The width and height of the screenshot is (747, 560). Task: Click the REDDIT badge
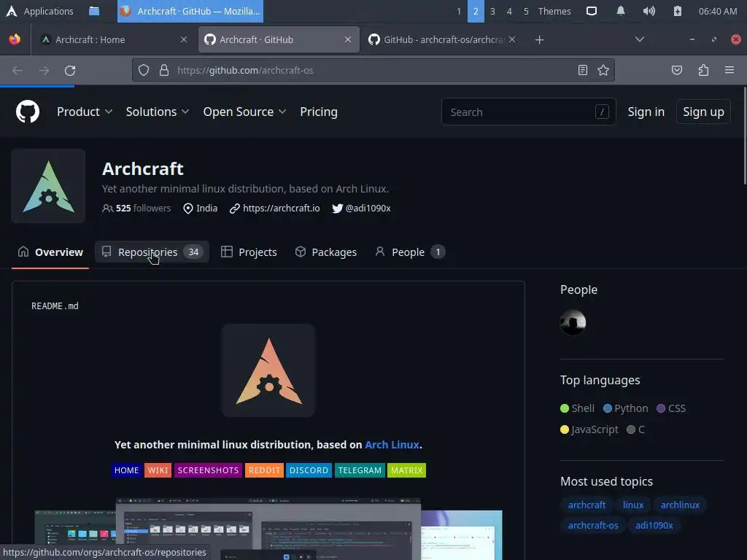point(264,470)
